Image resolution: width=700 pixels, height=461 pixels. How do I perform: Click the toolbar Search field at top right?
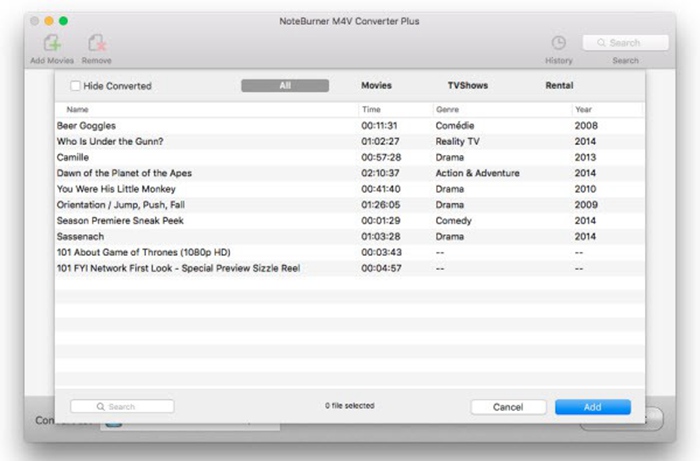click(625, 43)
